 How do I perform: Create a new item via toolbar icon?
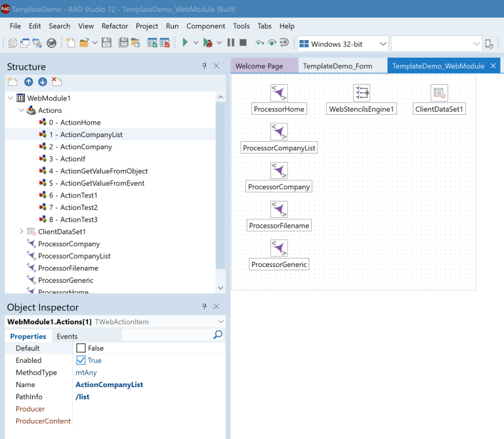[71, 43]
